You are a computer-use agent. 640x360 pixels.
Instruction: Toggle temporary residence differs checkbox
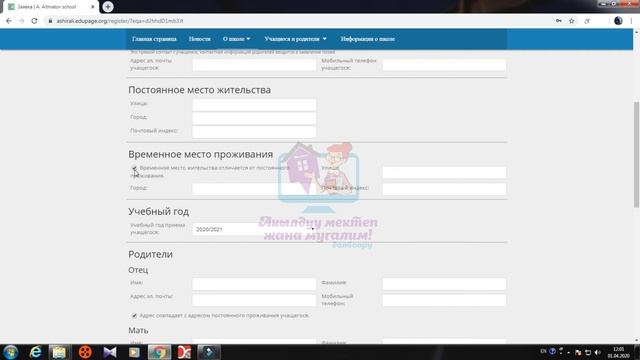pyautogui.click(x=134, y=168)
